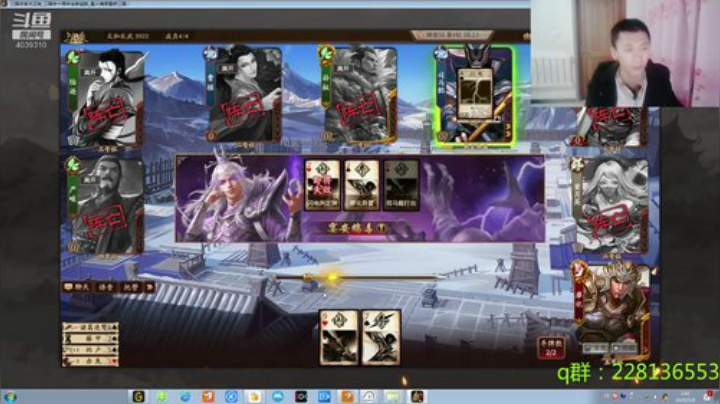Click the glowing spark on the turn timer bar
The width and height of the screenshot is (720, 404).
click(x=332, y=277)
